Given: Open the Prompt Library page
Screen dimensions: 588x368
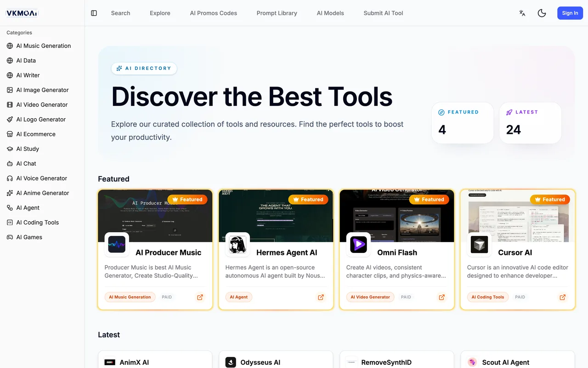Looking at the screenshot, I should (277, 13).
